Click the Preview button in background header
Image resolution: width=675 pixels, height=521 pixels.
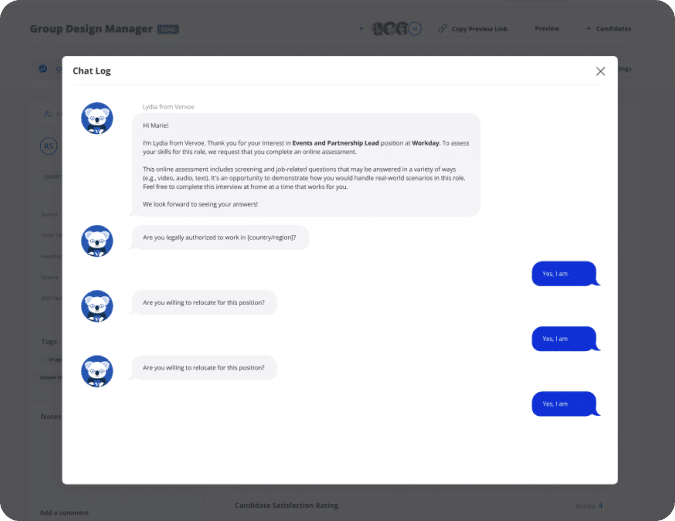pos(547,28)
